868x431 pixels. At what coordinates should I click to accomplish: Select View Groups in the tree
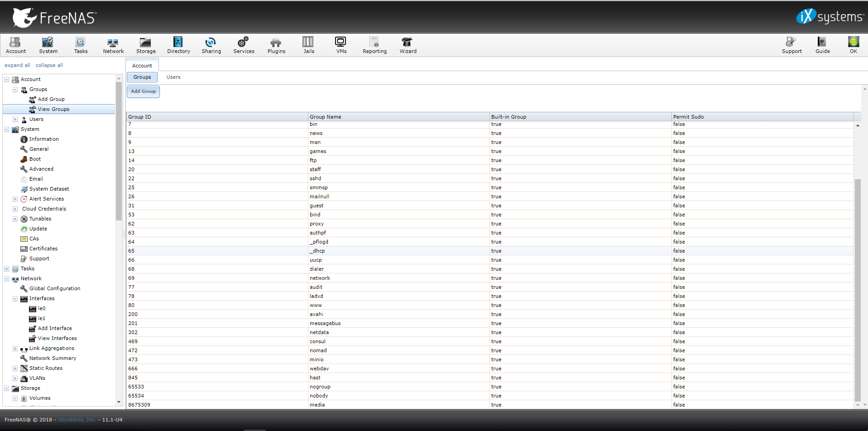pos(53,109)
